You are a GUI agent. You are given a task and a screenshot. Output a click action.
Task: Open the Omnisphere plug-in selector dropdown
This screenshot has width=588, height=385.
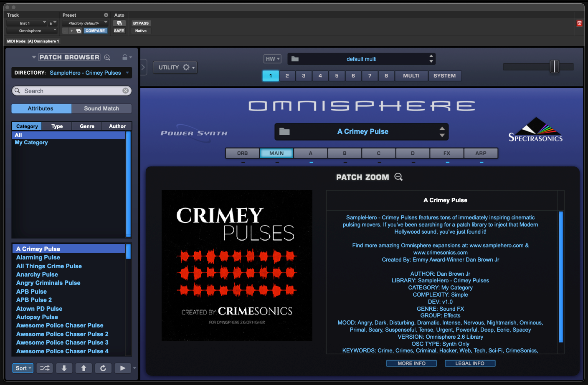coord(32,31)
